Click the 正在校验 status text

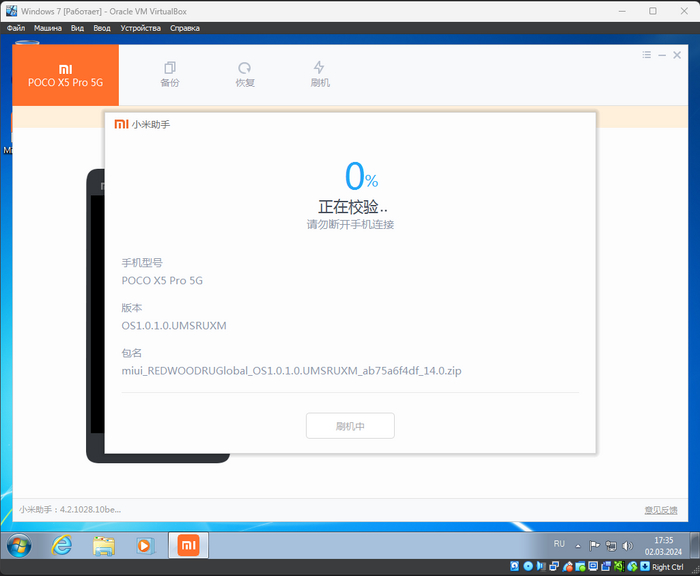(x=352, y=207)
